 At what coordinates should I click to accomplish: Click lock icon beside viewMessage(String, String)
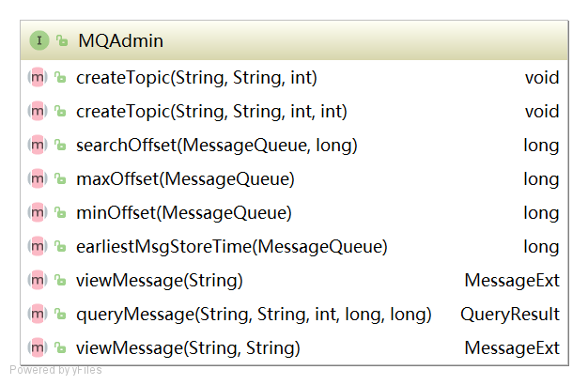(60, 347)
